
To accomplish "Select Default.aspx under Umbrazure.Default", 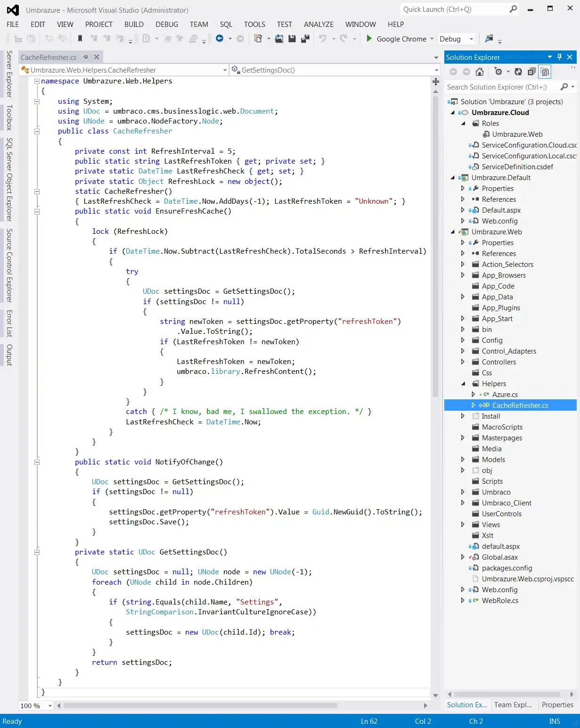I will click(501, 210).
